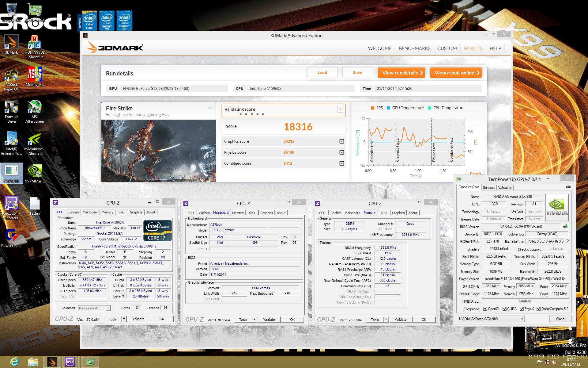The width and height of the screenshot is (588, 368).
Task: Click the BIOS save icon in GPU-Z
Action: point(565,226)
